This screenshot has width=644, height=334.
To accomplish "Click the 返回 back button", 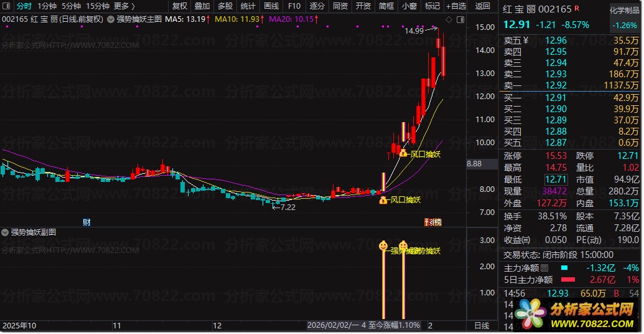I will click(483, 6).
